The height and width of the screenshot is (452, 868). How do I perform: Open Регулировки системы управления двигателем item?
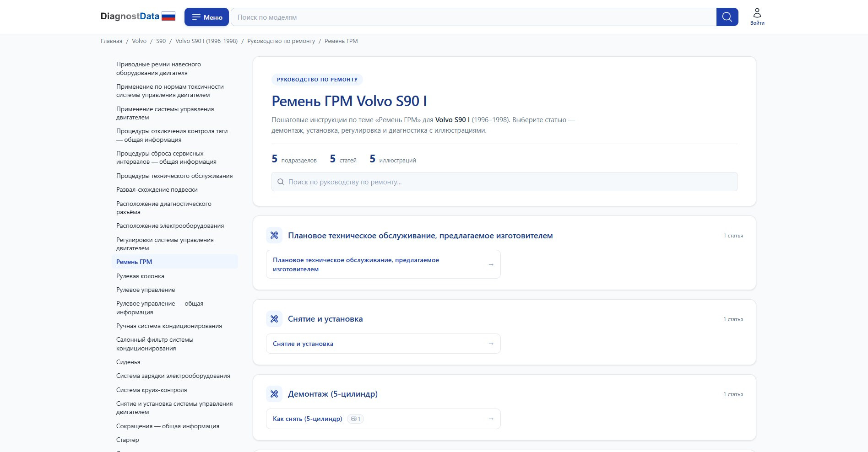click(174, 244)
